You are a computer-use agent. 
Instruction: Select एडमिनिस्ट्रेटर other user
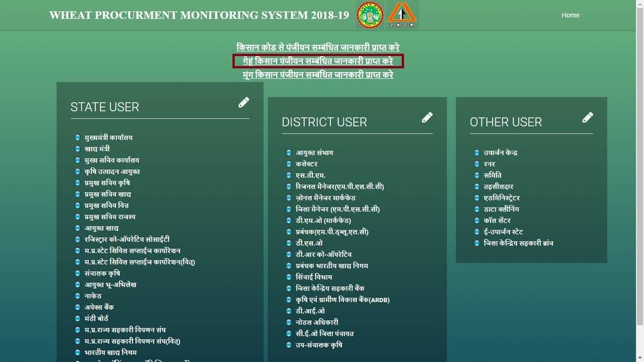point(502,198)
